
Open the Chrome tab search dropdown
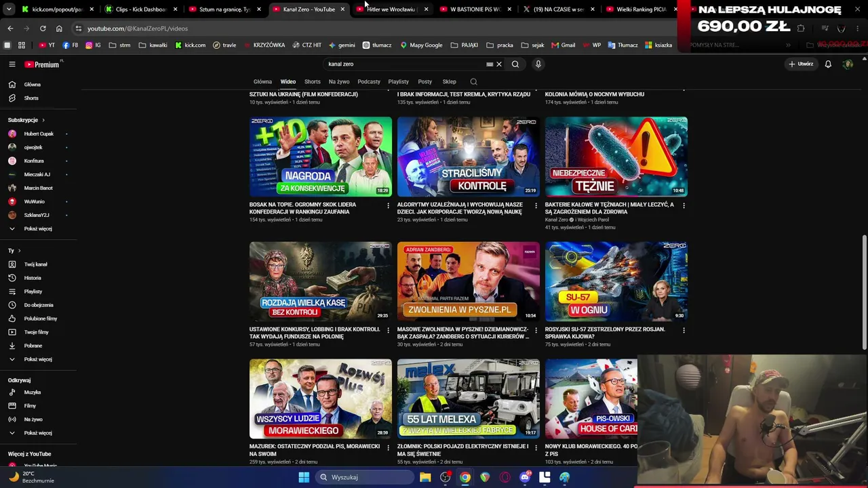(9, 9)
